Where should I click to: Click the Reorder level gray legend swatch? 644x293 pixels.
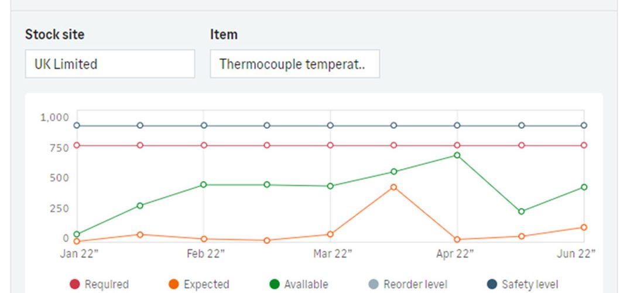(374, 284)
